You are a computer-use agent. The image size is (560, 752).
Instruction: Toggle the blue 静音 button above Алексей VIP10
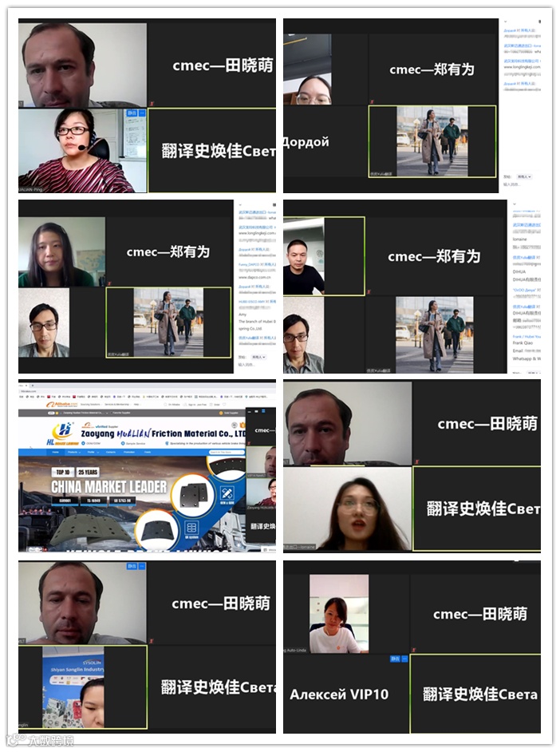click(395, 659)
